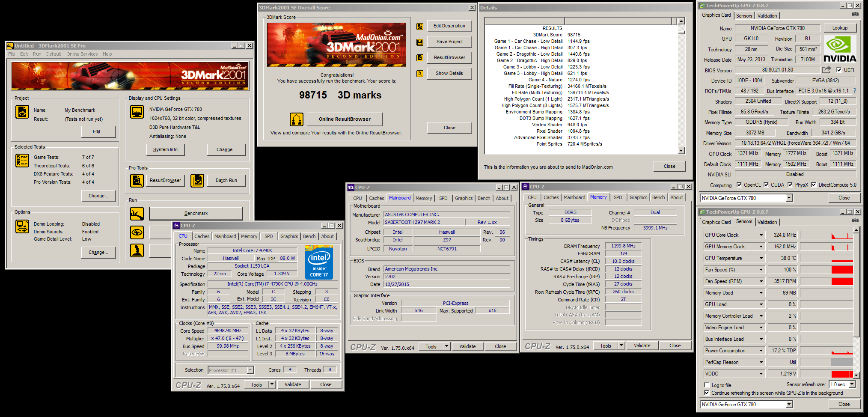
Task: Click the ResultBrowser icon in score window
Action: coord(420,57)
